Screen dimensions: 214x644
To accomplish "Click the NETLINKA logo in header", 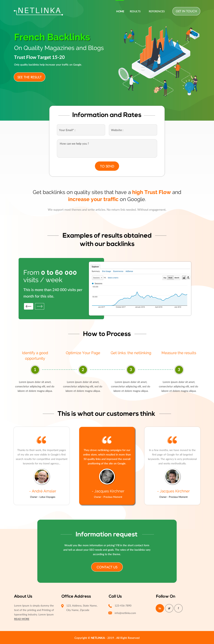I will coord(38,11).
